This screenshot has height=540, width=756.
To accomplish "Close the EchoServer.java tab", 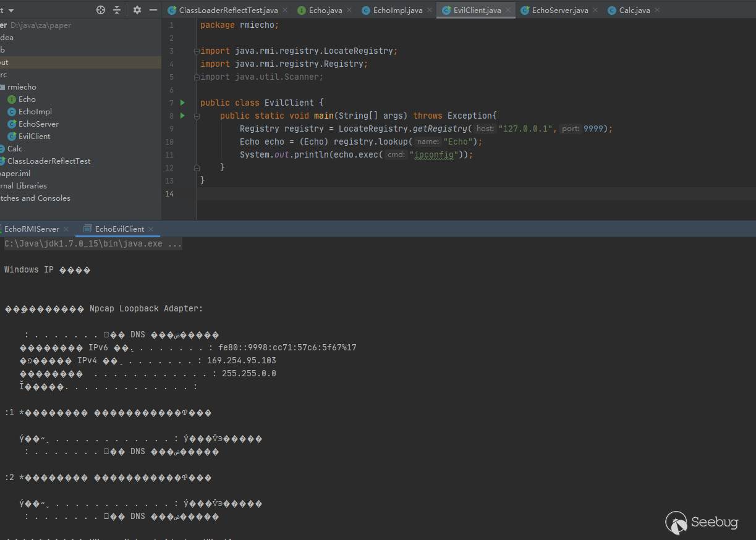I will pos(595,11).
